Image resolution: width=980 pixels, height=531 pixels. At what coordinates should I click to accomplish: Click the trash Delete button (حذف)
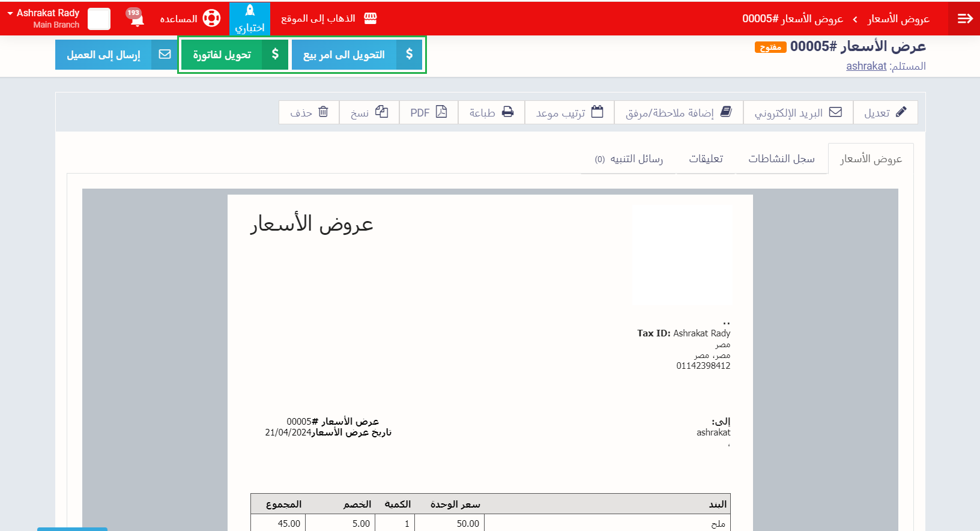click(309, 112)
